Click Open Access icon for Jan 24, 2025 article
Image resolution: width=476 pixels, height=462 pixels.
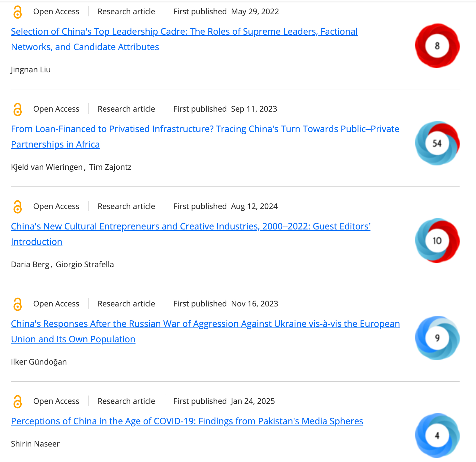[18, 402]
